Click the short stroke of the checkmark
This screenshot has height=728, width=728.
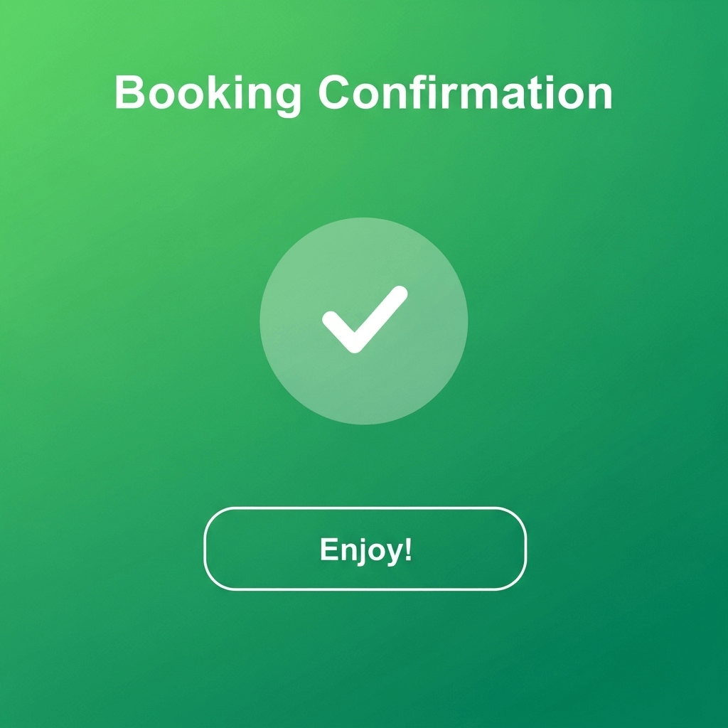tap(339, 331)
